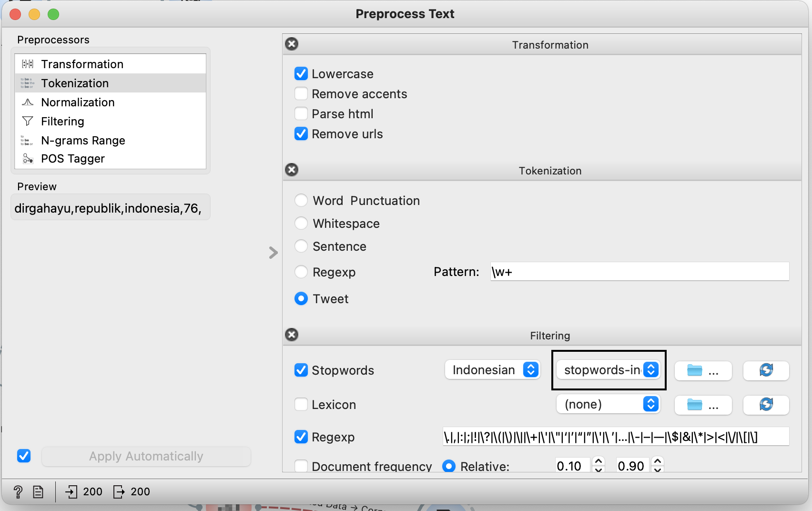The height and width of the screenshot is (511, 812).
Task: Select Tokenization in Preprocessors list
Action: tap(111, 83)
